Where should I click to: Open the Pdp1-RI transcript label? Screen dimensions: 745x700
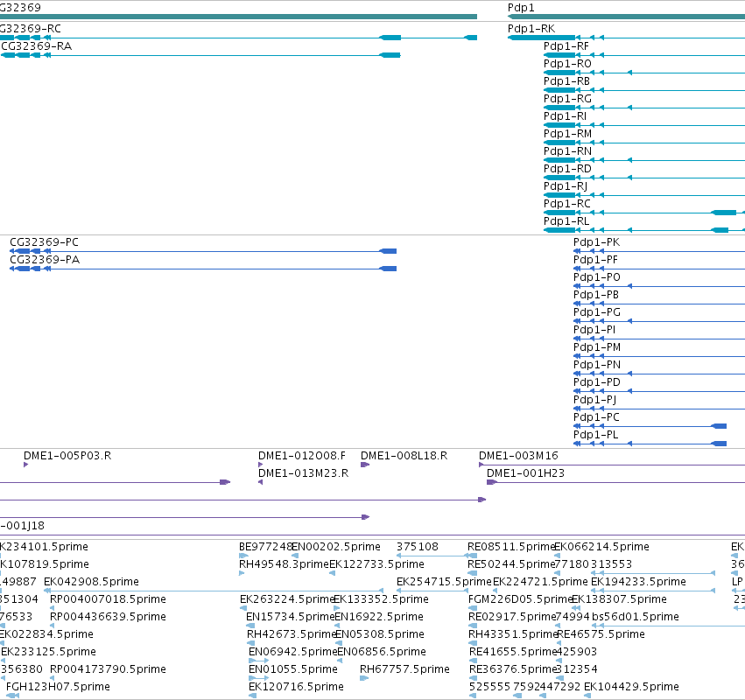pos(565,116)
